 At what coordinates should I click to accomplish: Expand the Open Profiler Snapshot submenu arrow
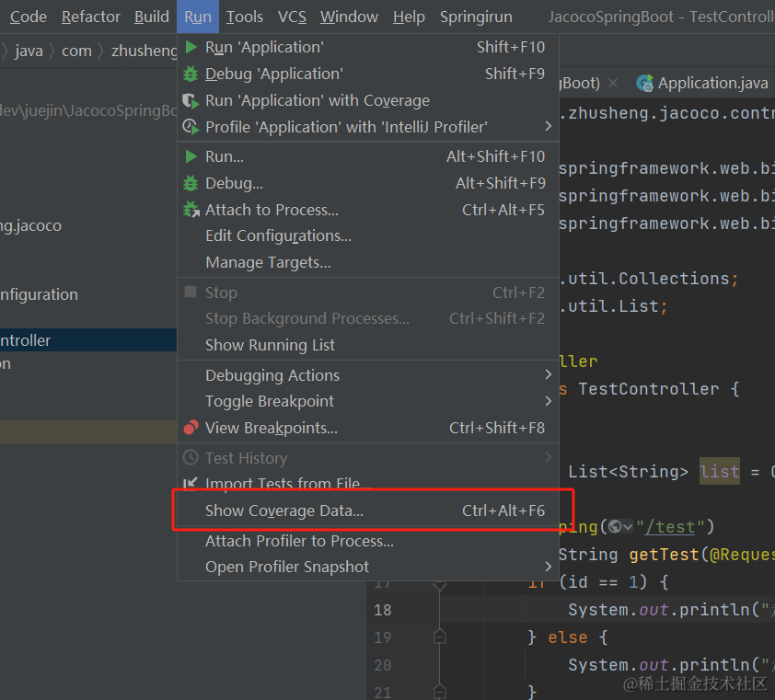coord(548,567)
